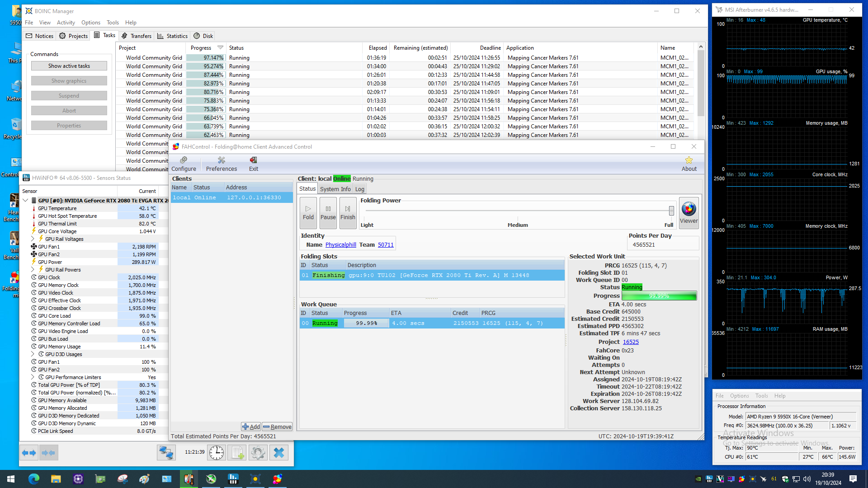Open Team 50711 link
The height and width of the screenshot is (488, 868).
[x=386, y=244]
